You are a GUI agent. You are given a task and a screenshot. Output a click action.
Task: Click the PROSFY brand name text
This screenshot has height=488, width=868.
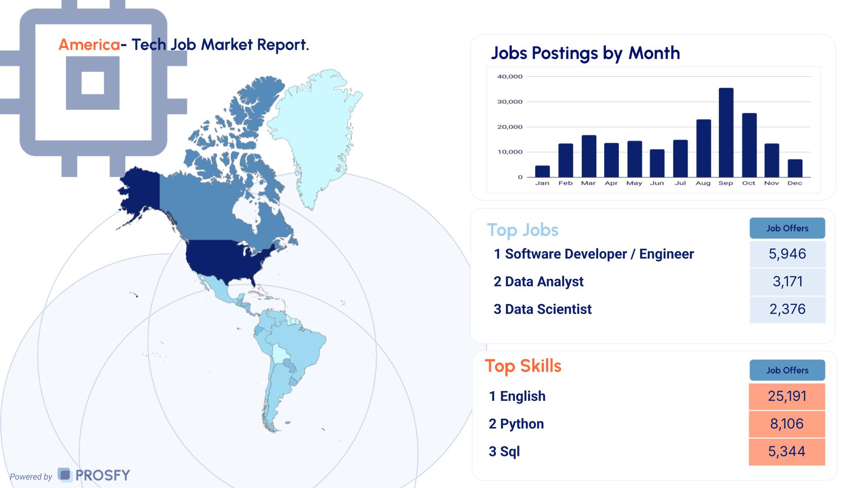(x=103, y=475)
